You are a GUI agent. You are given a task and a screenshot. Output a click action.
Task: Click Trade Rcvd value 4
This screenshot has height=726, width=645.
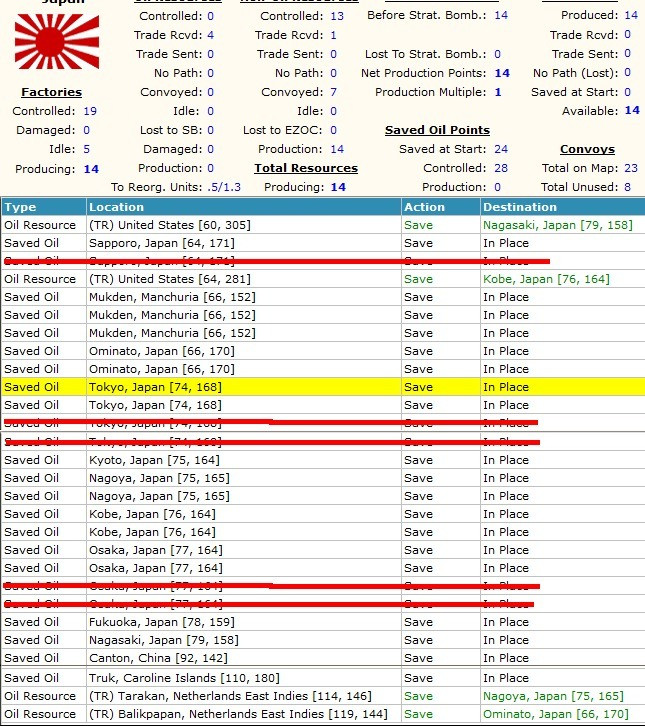[211, 35]
